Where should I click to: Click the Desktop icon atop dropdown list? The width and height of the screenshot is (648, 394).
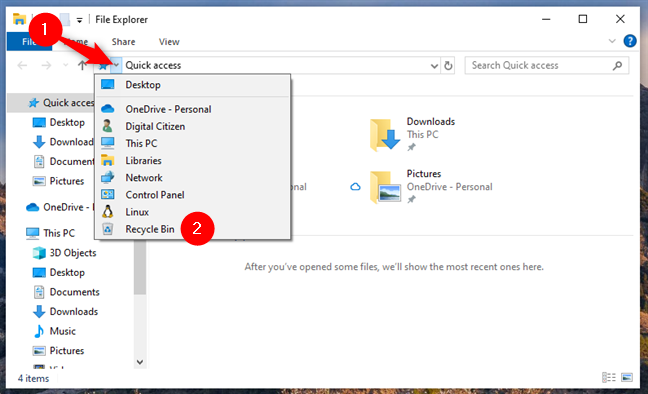point(107,85)
